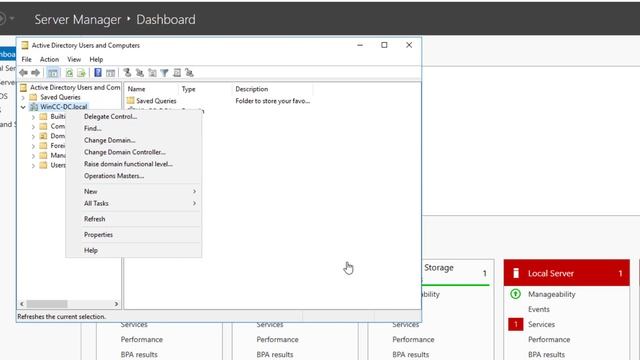Click Events under Local Server tile
Viewport: 640px width, 360px height.
(x=538, y=309)
